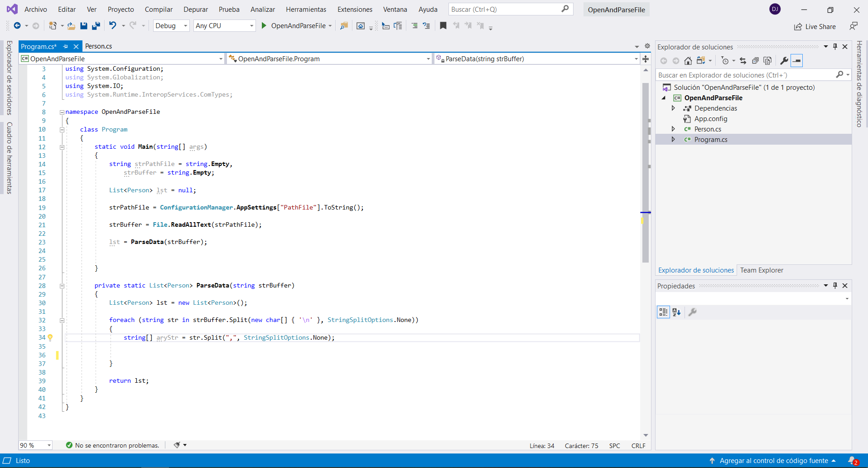Open Properties wrench icon in Solution Explorer
Image resolution: width=868 pixels, height=468 pixels.
pos(784,61)
